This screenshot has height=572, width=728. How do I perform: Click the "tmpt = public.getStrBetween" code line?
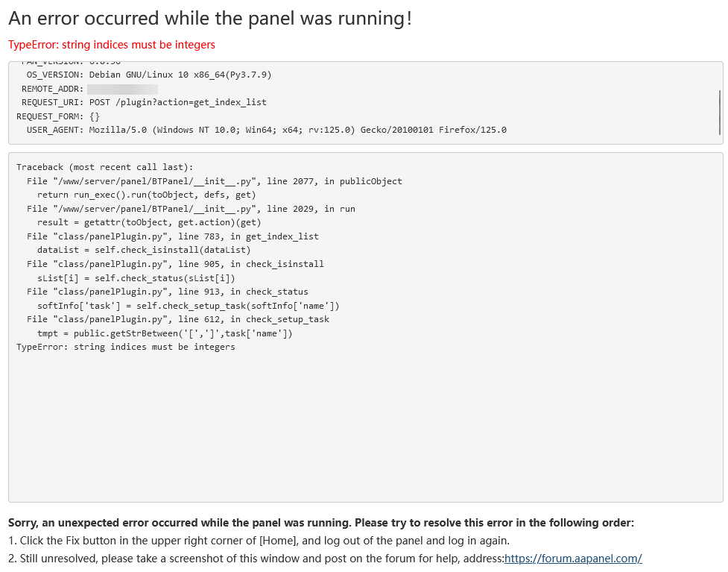(x=165, y=333)
